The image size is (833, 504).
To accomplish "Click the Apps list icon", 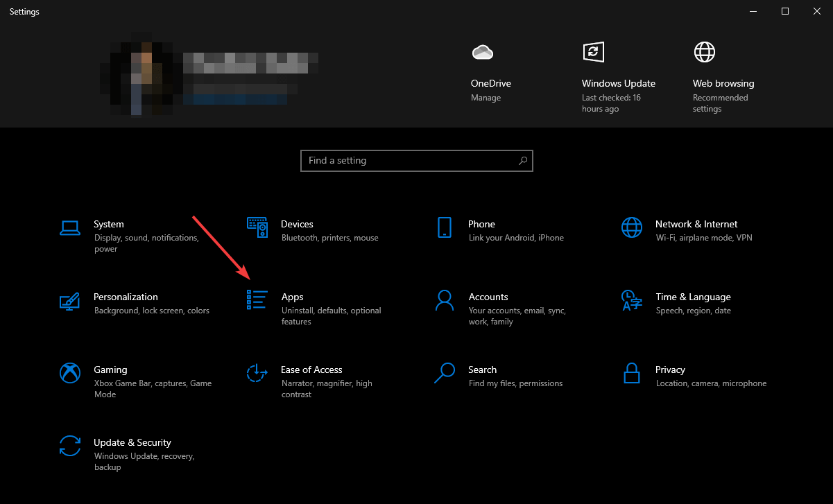I will click(257, 300).
